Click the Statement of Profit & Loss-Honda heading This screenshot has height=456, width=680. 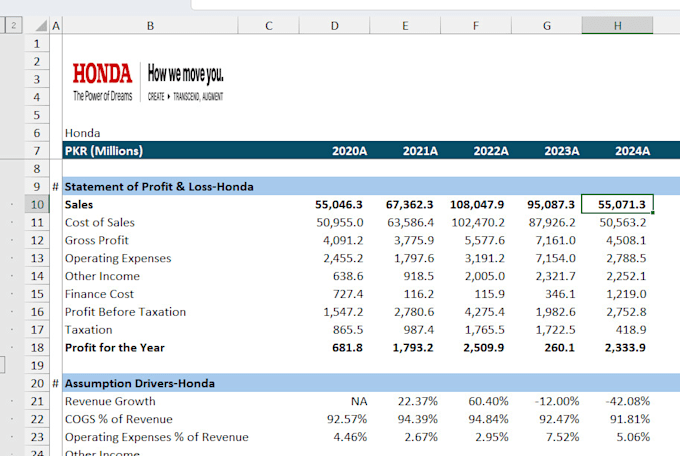point(159,186)
